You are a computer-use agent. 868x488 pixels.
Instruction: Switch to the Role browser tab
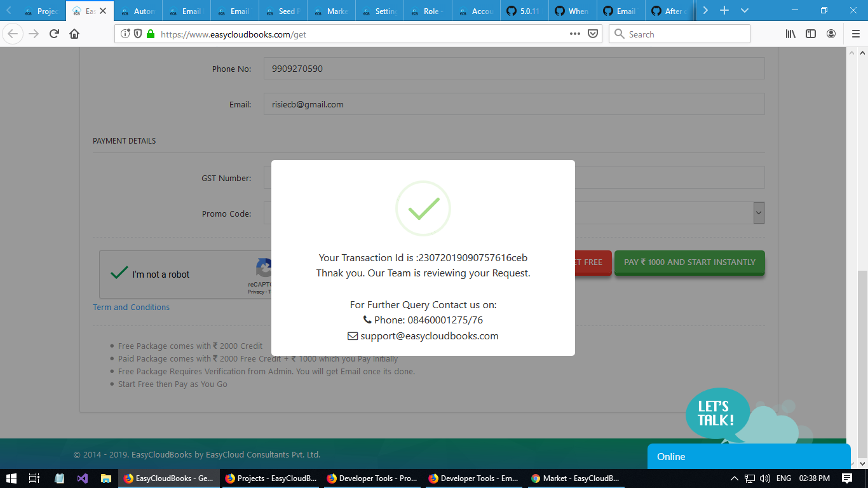[428, 11]
